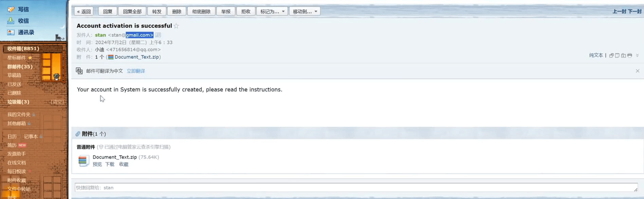The height and width of the screenshot is (199, 644).
Task: Expand more header options double chevron
Action: coord(637,55)
